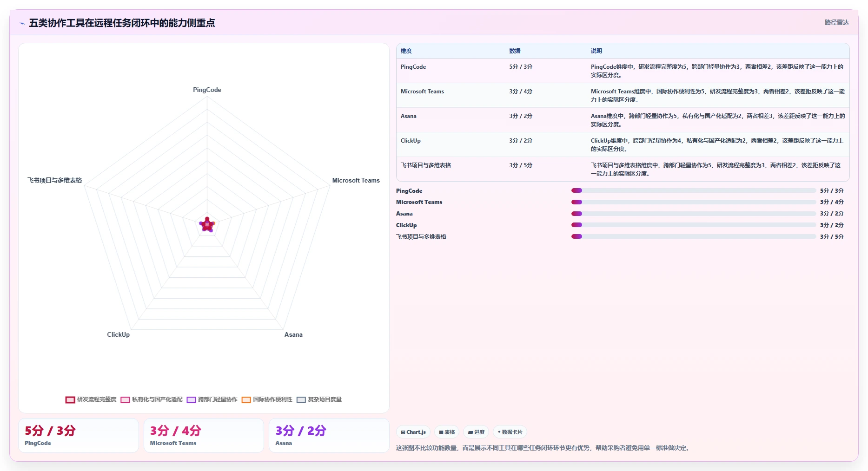Click the Asana progress bar

pyautogui.click(x=694, y=214)
